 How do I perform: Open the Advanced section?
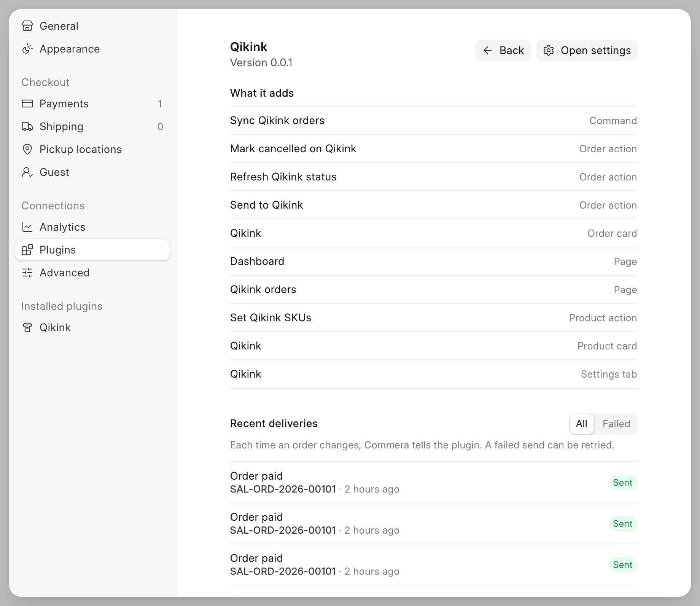pos(92,273)
